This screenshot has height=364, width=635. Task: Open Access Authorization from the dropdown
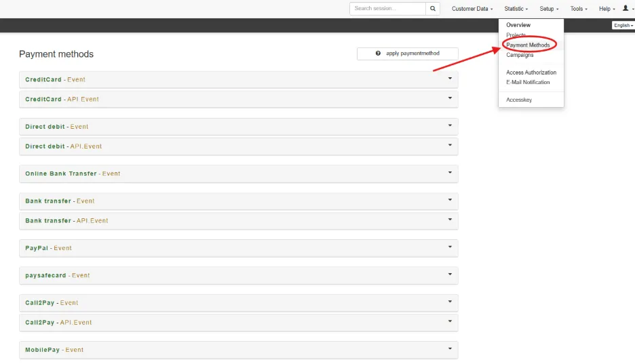531,73
